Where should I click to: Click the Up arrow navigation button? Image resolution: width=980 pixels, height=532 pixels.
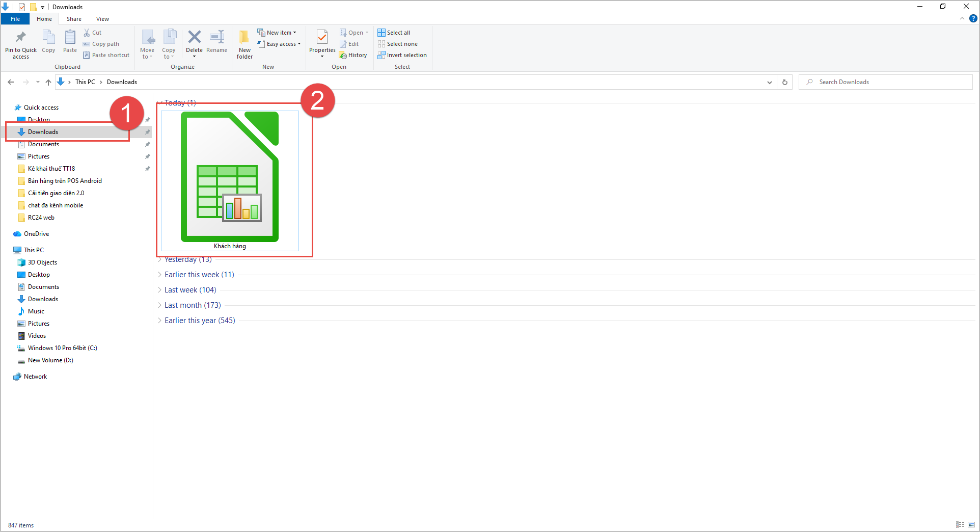(x=48, y=82)
